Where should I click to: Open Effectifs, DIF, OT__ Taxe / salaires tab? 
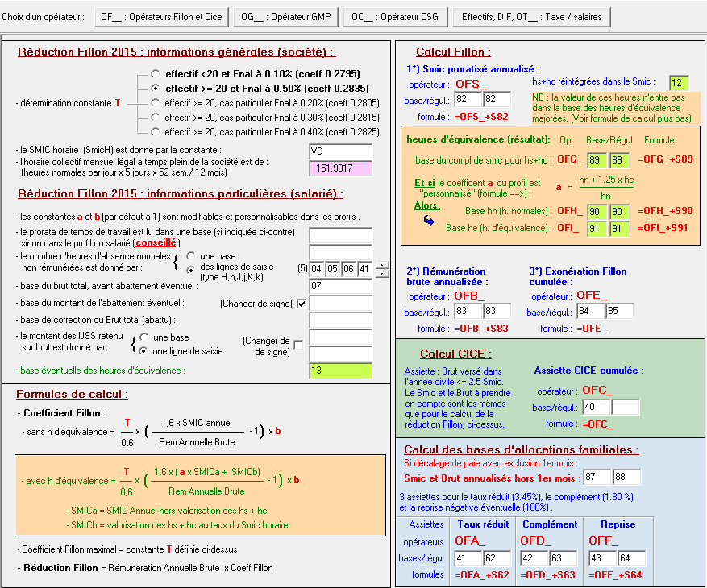coord(531,17)
